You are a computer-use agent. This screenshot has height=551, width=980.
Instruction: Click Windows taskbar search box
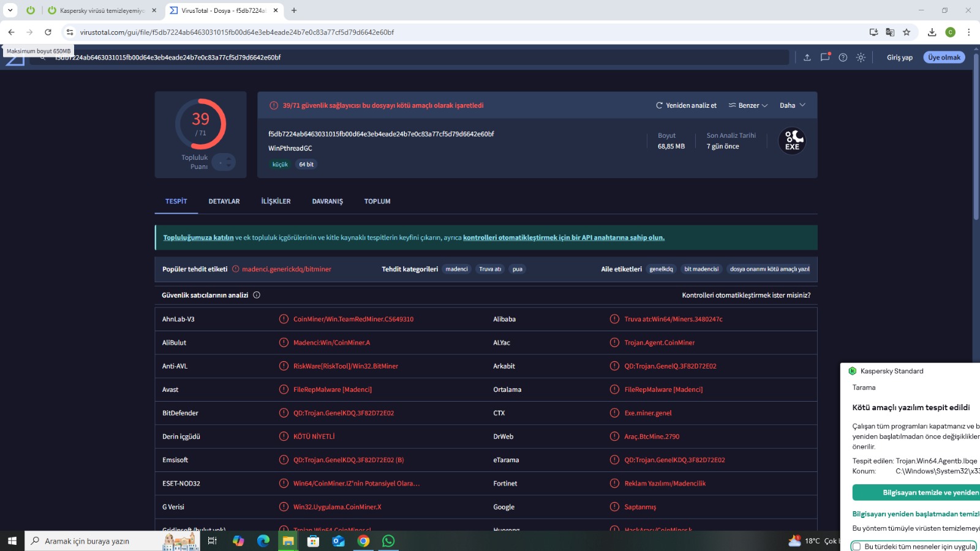pyautogui.click(x=113, y=541)
